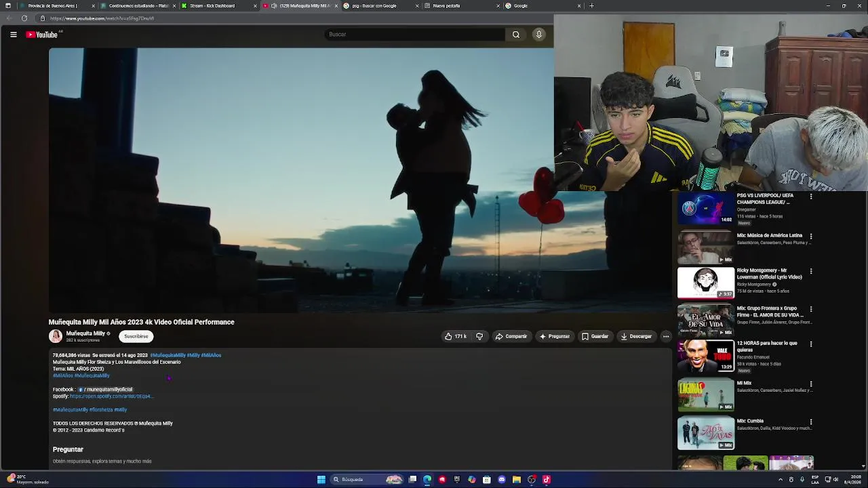Open Muñequita Milly channel avatar
The width and height of the screenshot is (868, 488).
(x=56, y=336)
